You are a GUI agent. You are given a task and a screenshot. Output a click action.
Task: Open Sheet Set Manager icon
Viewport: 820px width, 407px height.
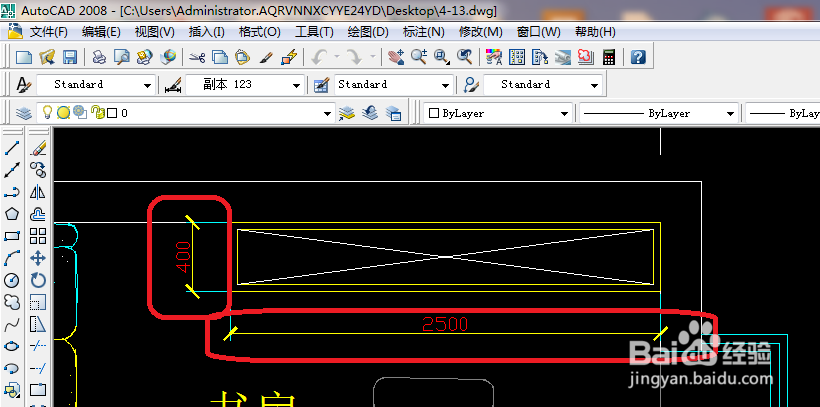[x=563, y=57]
